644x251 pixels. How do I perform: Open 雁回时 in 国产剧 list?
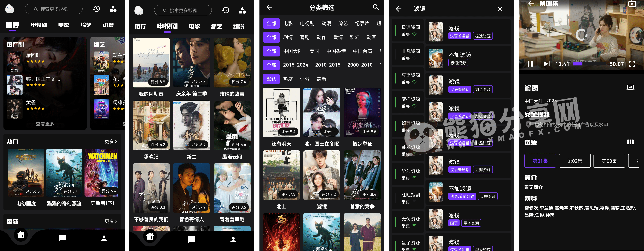45,61
